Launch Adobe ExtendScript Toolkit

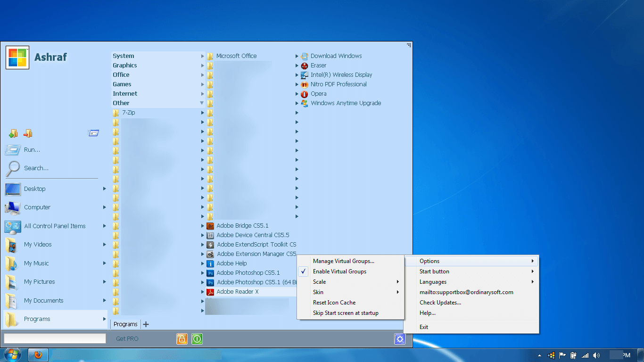click(x=251, y=245)
